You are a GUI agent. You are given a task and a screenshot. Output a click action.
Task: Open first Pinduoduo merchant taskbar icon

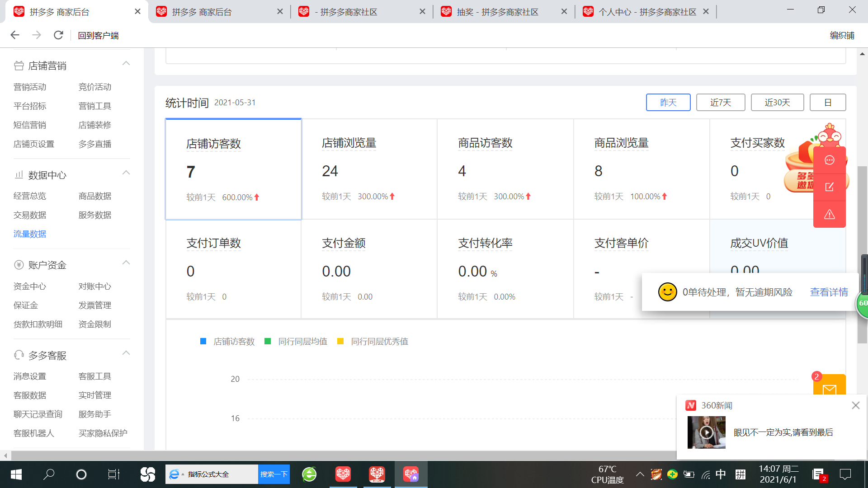(x=343, y=474)
